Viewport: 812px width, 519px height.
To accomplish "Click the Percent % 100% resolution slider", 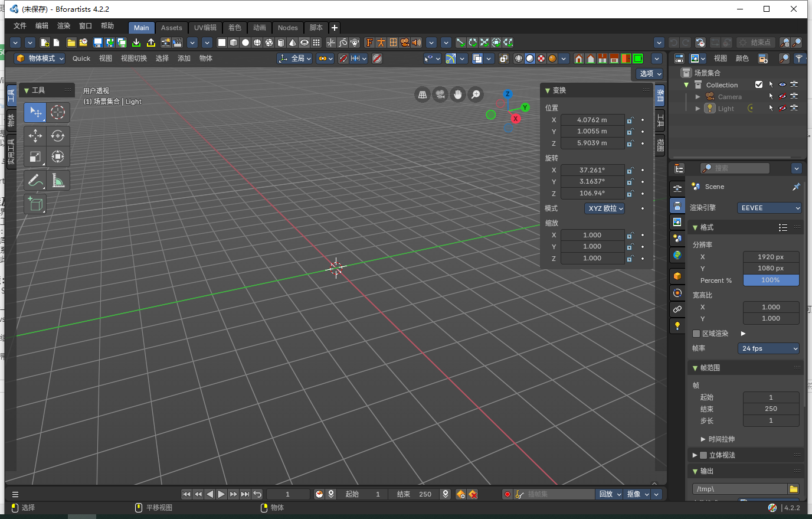I will pos(771,280).
